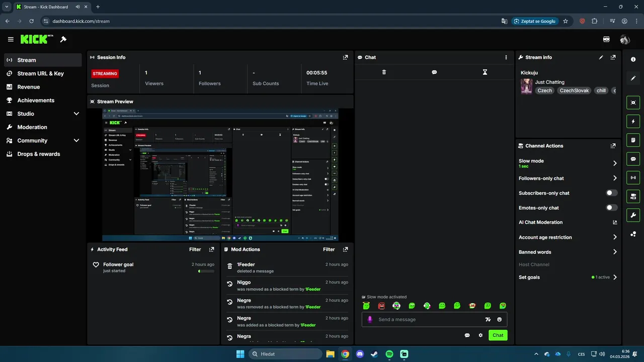The image size is (644, 362).
Task: Click the trash icon at top of Chat
Action: tap(384, 72)
